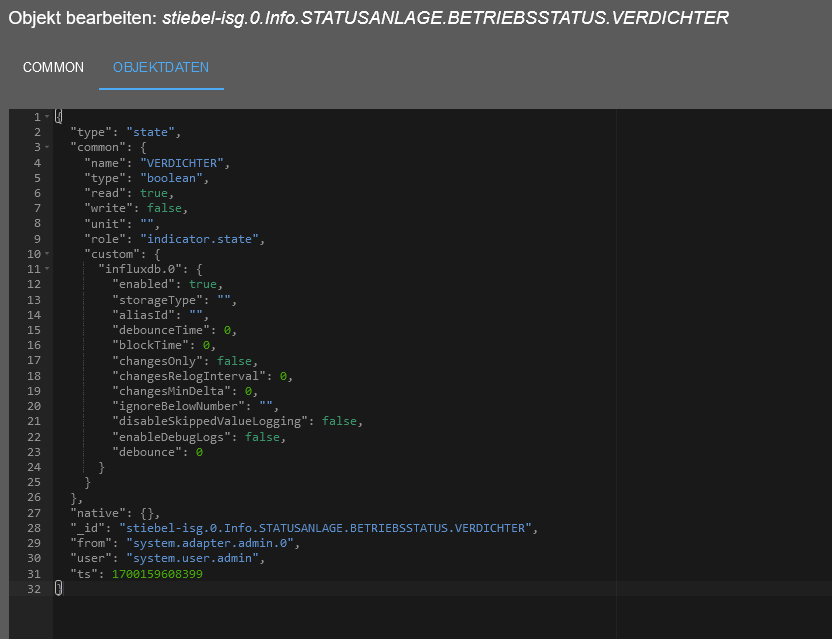Click line number 16 in the gutter
832x639 pixels.
tap(35, 345)
